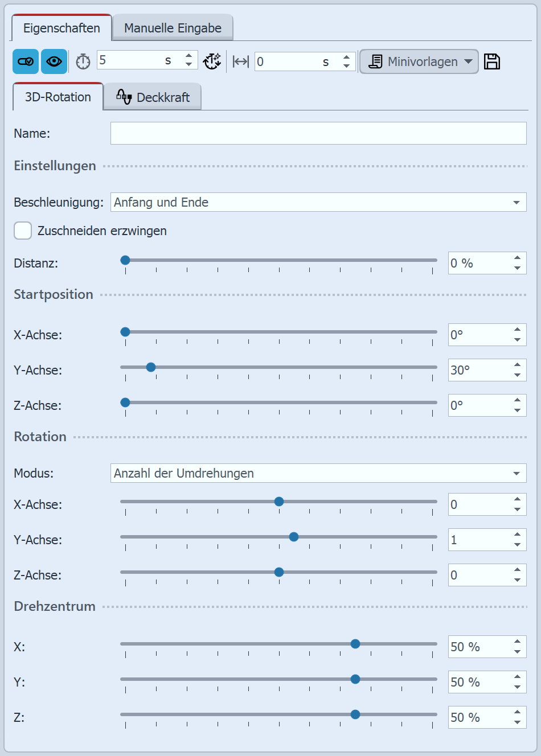Click the stopwatch duration icon
The height and width of the screenshot is (756, 541).
click(83, 61)
